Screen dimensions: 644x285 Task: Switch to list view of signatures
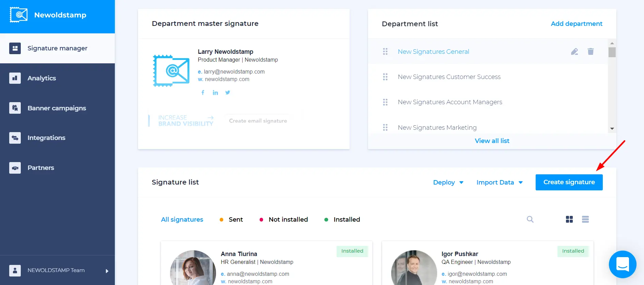pyautogui.click(x=585, y=219)
